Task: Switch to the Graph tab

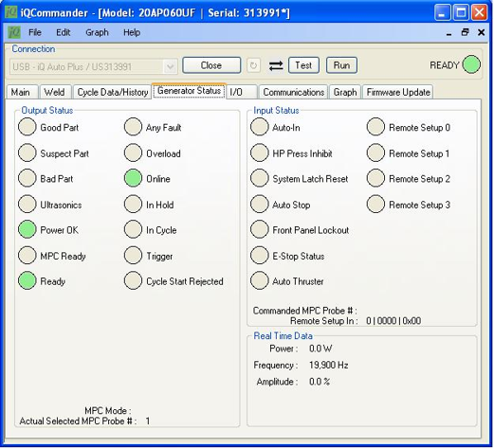Action: (345, 92)
